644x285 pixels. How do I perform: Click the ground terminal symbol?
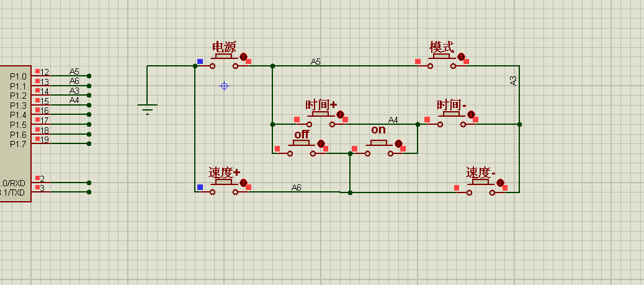(147, 109)
